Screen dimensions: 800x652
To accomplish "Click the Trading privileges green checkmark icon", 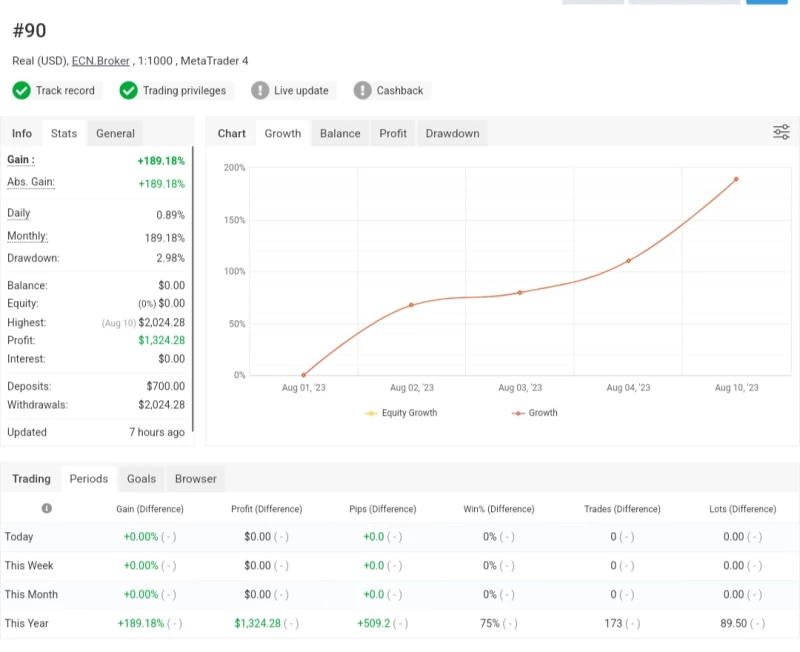I will coord(128,91).
